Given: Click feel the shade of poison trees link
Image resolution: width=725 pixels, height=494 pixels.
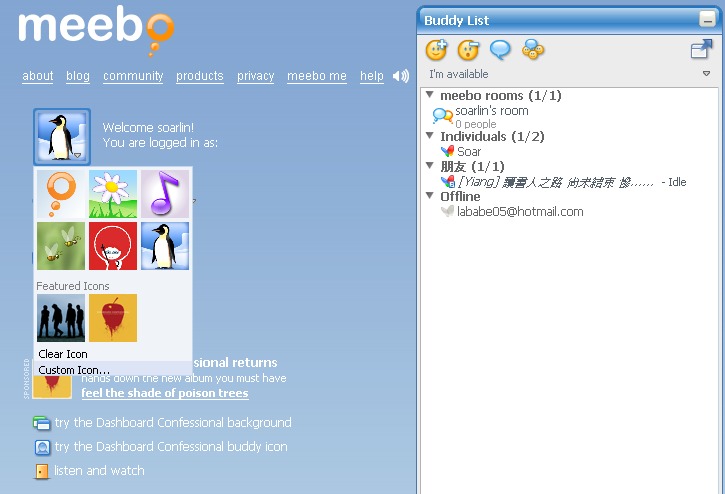Looking at the screenshot, I should pyautogui.click(x=165, y=393).
